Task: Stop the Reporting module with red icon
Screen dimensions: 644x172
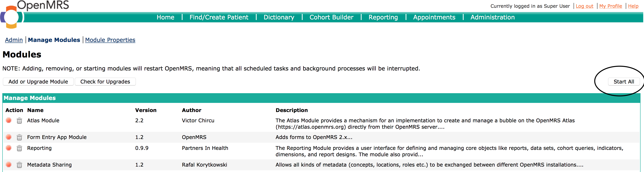Action: 9,148
